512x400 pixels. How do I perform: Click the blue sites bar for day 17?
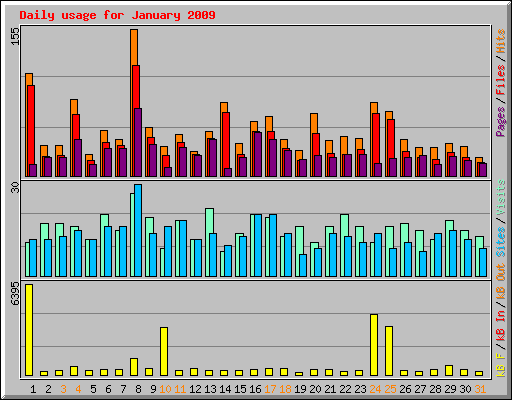click(273, 245)
